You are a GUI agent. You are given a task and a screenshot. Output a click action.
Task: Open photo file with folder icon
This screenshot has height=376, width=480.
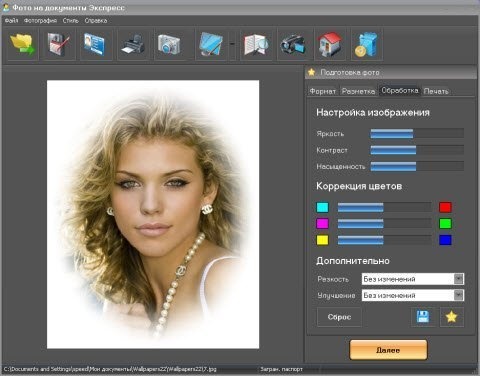(x=23, y=44)
